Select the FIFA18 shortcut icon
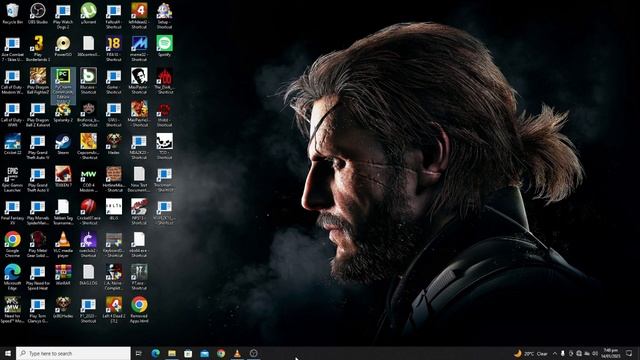Image resolution: width=640 pixels, height=360 pixels. (x=114, y=49)
